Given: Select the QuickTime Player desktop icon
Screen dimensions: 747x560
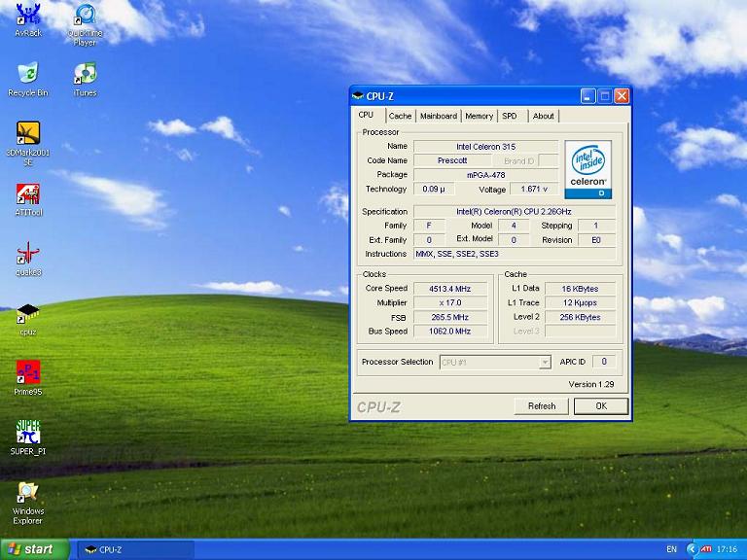Looking at the screenshot, I should tap(85, 24).
